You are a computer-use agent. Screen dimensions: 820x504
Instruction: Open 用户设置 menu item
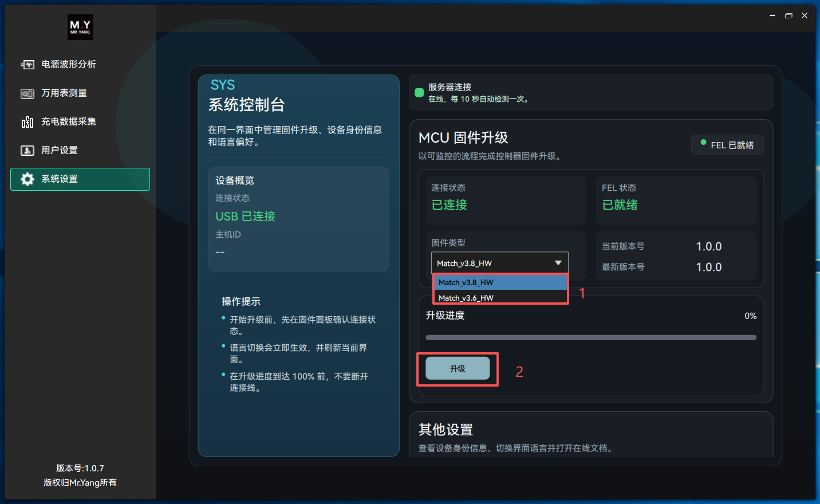[x=80, y=151]
